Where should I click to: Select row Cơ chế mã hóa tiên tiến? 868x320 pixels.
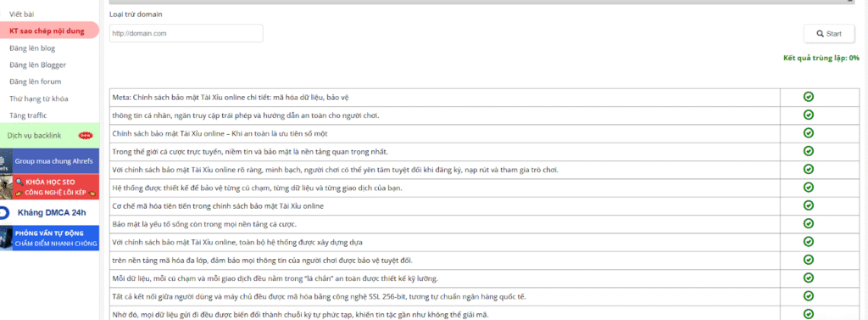[x=444, y=205]
